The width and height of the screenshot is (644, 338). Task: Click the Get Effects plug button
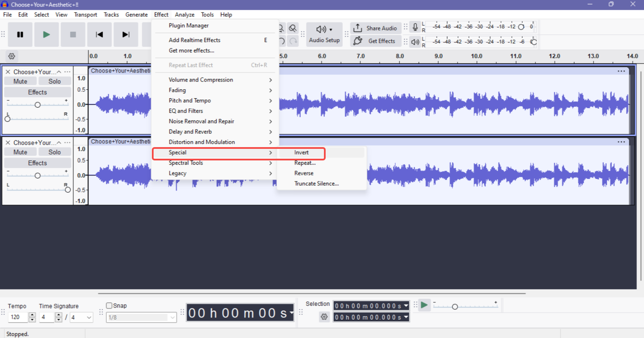pos(376,41)
